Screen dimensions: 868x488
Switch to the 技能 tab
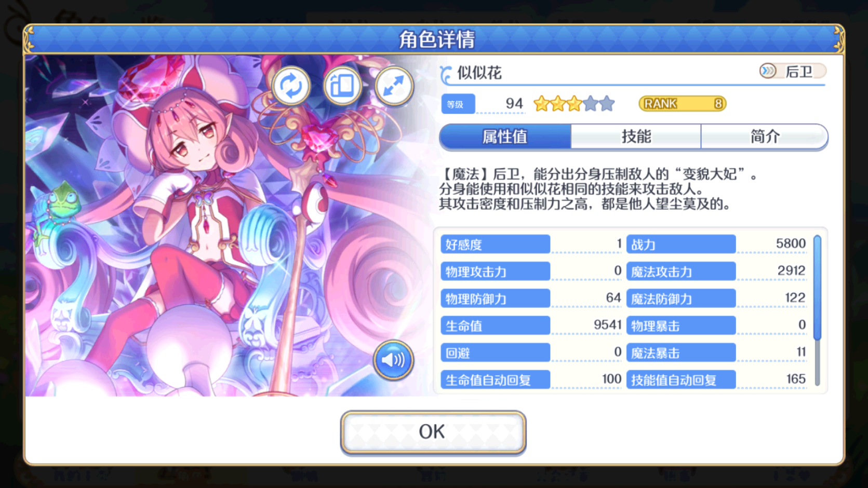[x=636, y=137]
